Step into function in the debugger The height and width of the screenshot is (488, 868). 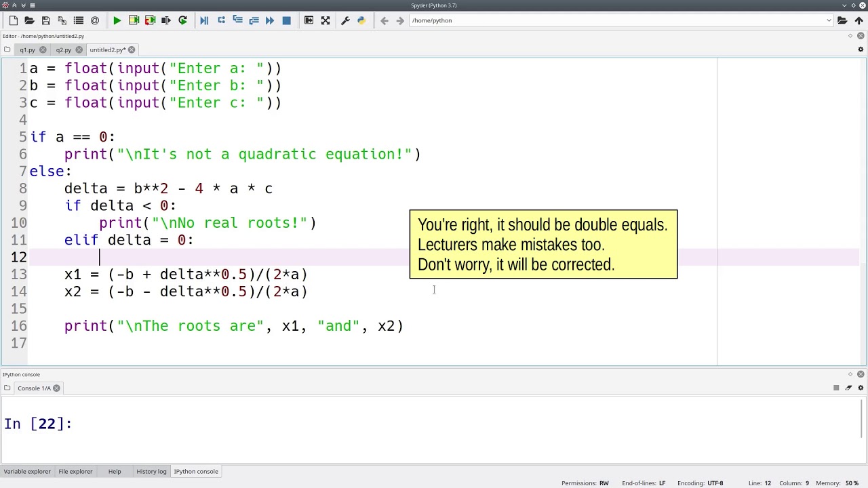(x=237, y=20)
